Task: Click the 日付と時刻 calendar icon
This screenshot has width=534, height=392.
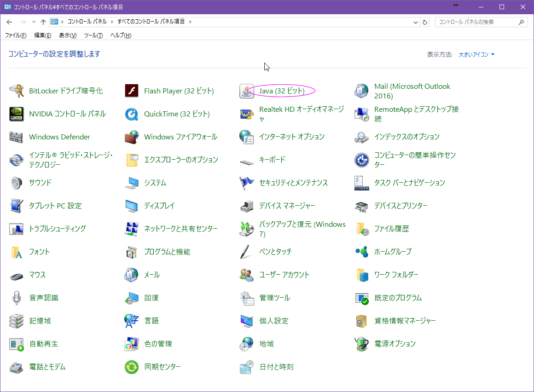Action: (247, 367)
